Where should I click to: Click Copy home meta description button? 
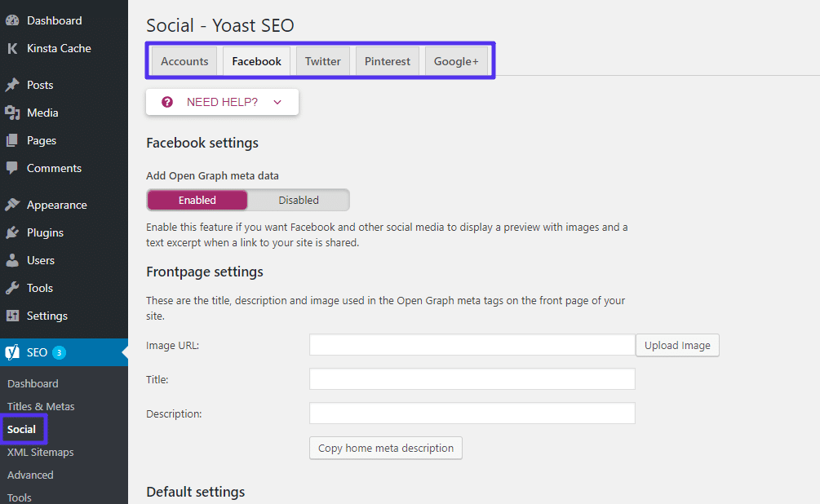(385, 448)
